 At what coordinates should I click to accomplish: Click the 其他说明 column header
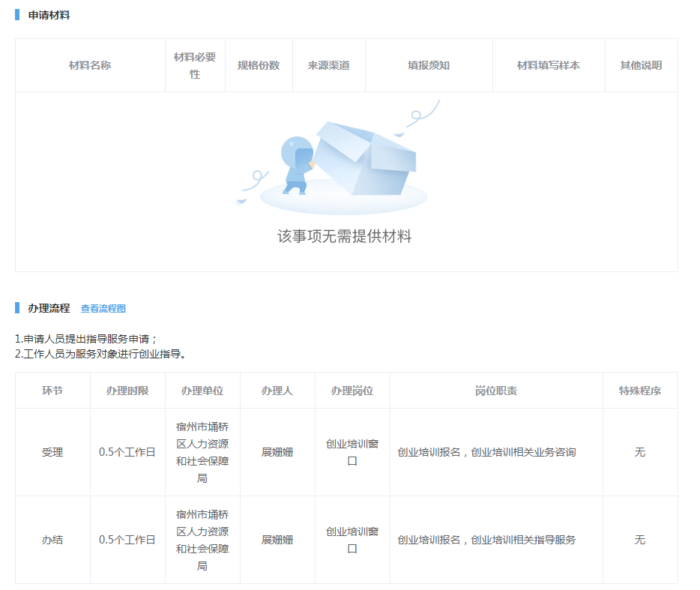tap(641, 65)
